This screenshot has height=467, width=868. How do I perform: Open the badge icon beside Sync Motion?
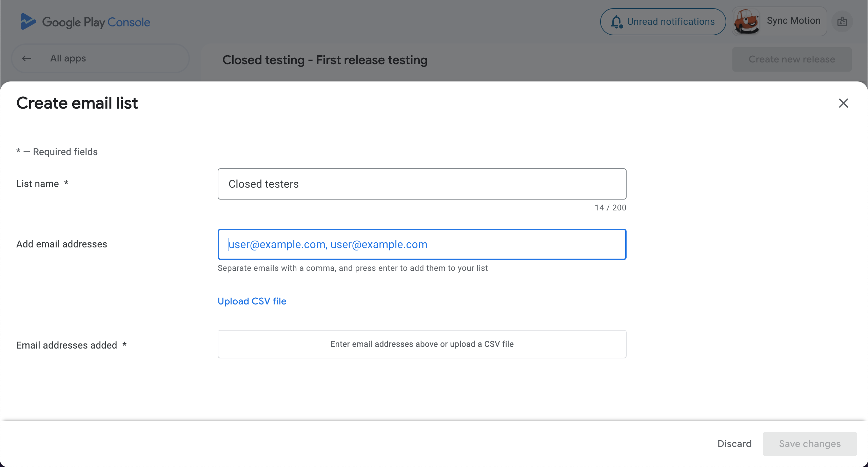pos(842,22)
